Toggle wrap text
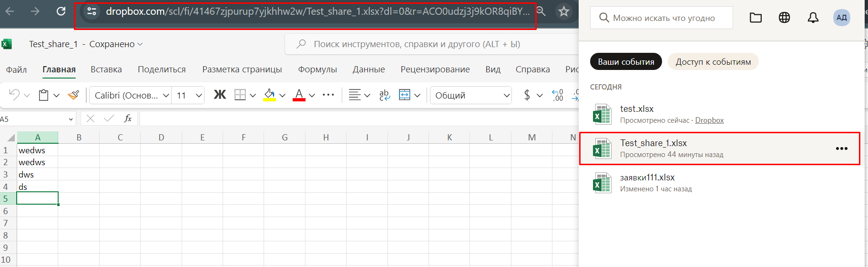Screen dimensions: 868x267 [385, 95]
